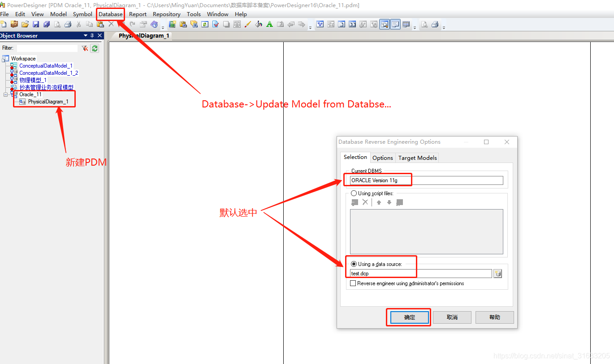The width and height of the screenshot is (614, 364).
Task: Select the line style paintbrush icon
Action: point(248,24)
